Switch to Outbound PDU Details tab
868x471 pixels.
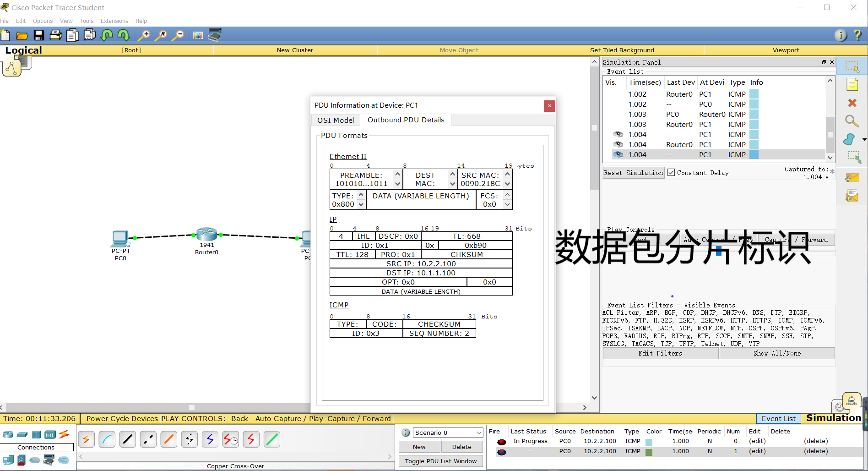[406, 120]
